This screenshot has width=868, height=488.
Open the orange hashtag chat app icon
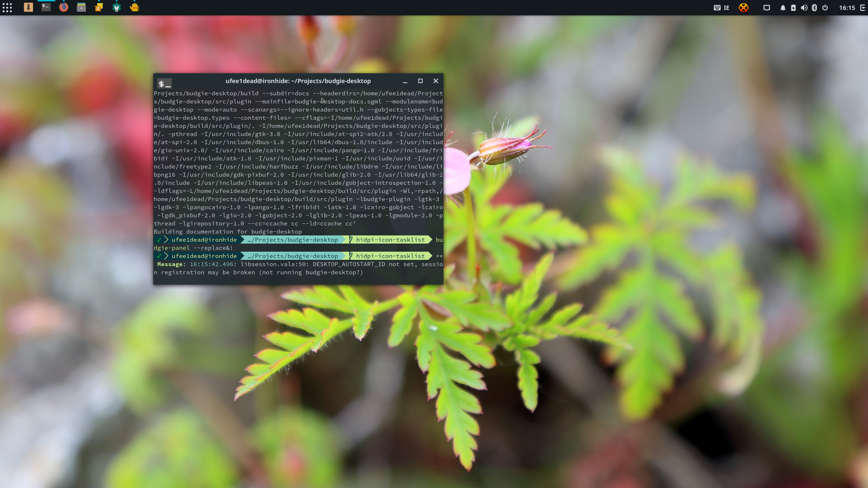(x=99, y=7)
